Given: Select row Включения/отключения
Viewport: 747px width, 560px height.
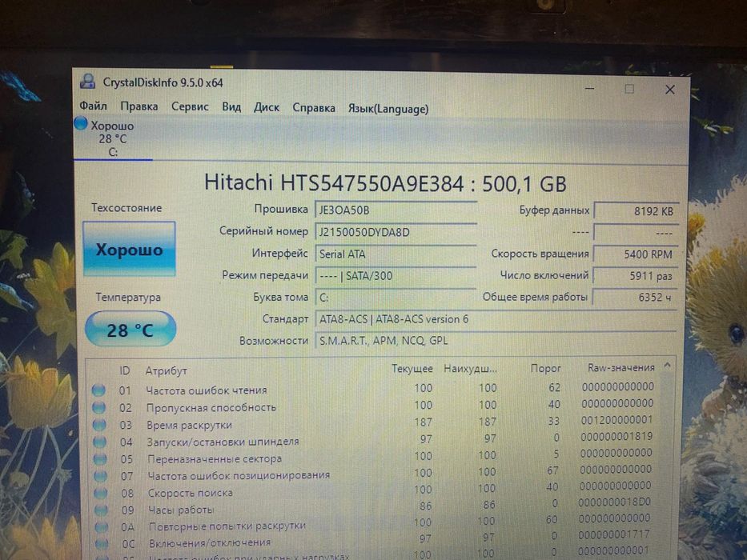Looking at the screenshot, I should [374, 539].
